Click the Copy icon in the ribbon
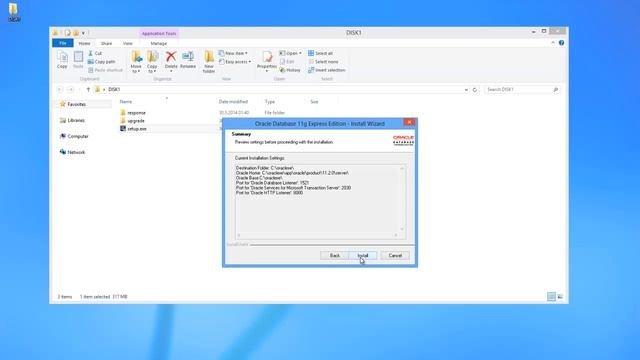The width and height of the screenshot is (640, 360). (x=62, y=60)
